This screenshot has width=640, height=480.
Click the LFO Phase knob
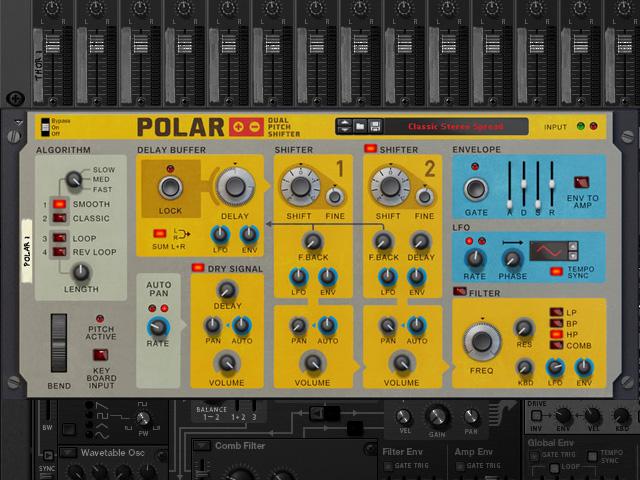512,258
